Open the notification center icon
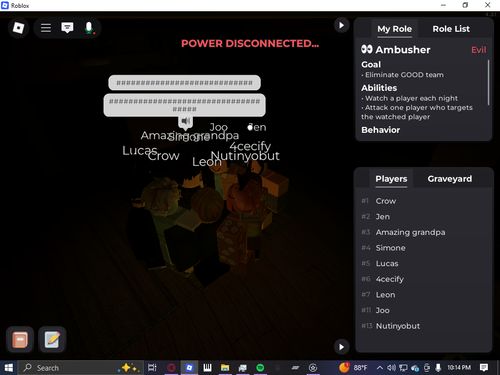 tap(484, 368)
